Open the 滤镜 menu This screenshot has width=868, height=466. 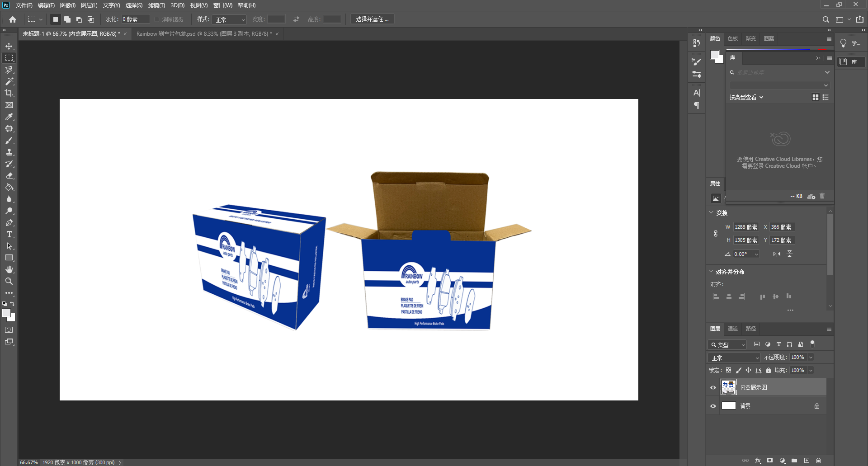pos(156,5)
